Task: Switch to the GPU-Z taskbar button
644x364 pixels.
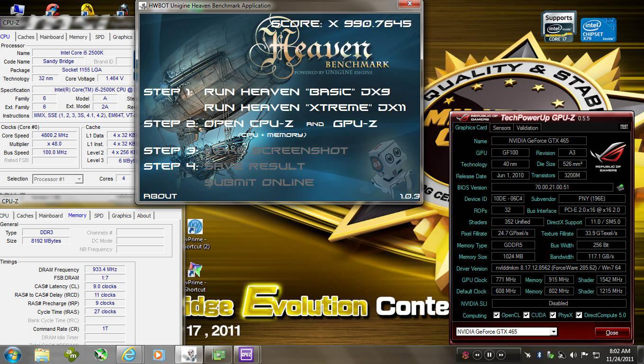Action: pos(218,355)
